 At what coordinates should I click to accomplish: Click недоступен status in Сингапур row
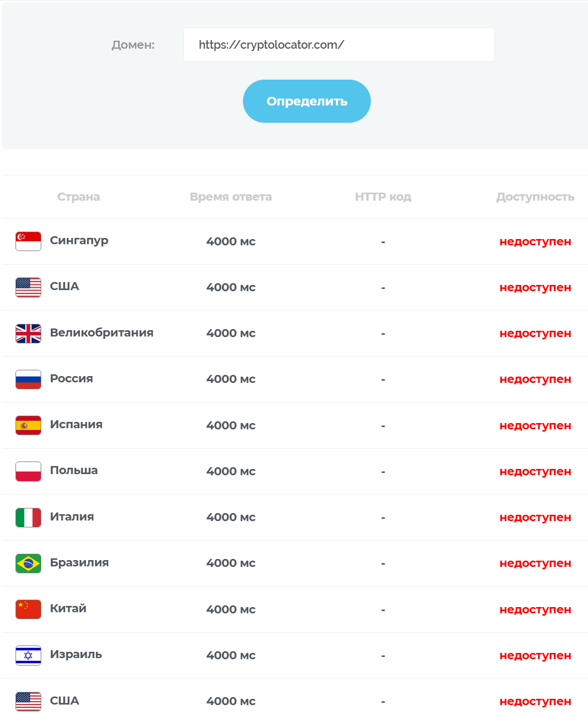point(535,241)
